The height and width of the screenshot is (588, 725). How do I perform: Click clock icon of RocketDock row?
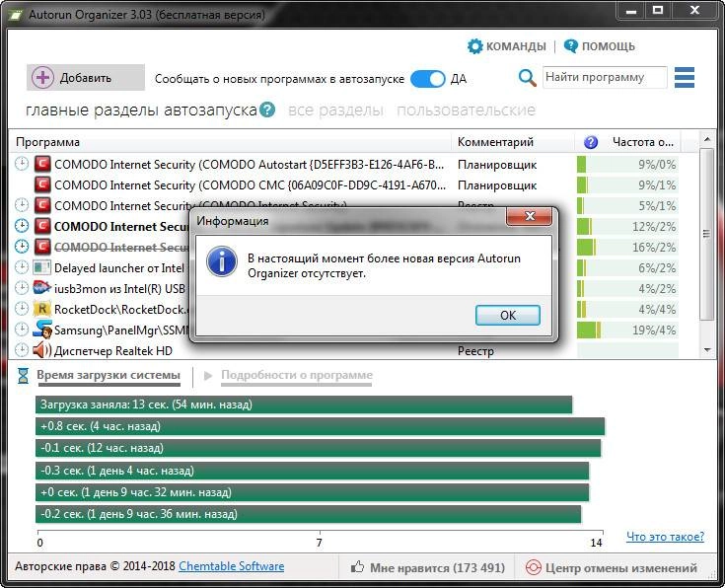click(22, 309)
